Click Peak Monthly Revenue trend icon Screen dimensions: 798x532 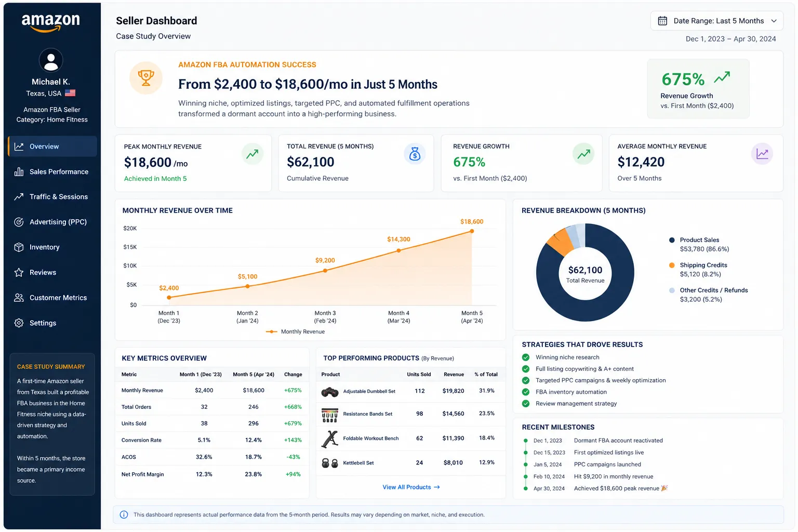click(x=252, y=154)
